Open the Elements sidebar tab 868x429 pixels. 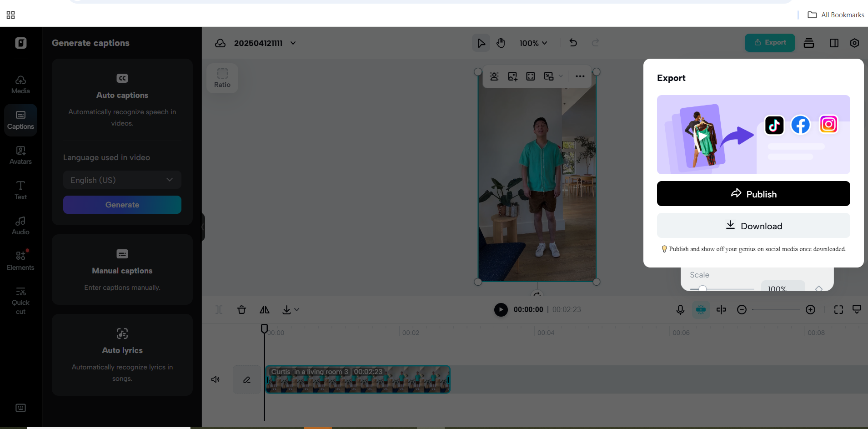20,261
